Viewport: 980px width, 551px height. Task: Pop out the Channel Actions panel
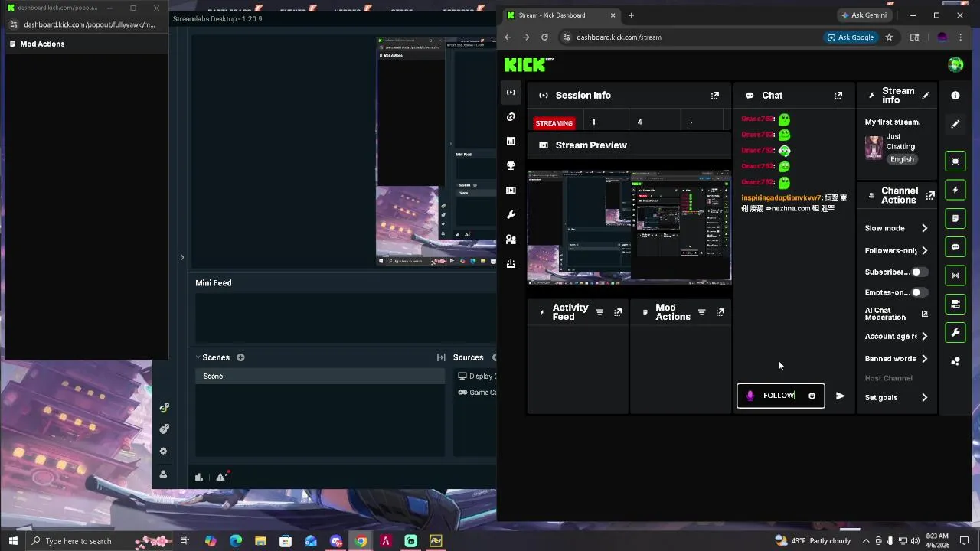point(930,196)
